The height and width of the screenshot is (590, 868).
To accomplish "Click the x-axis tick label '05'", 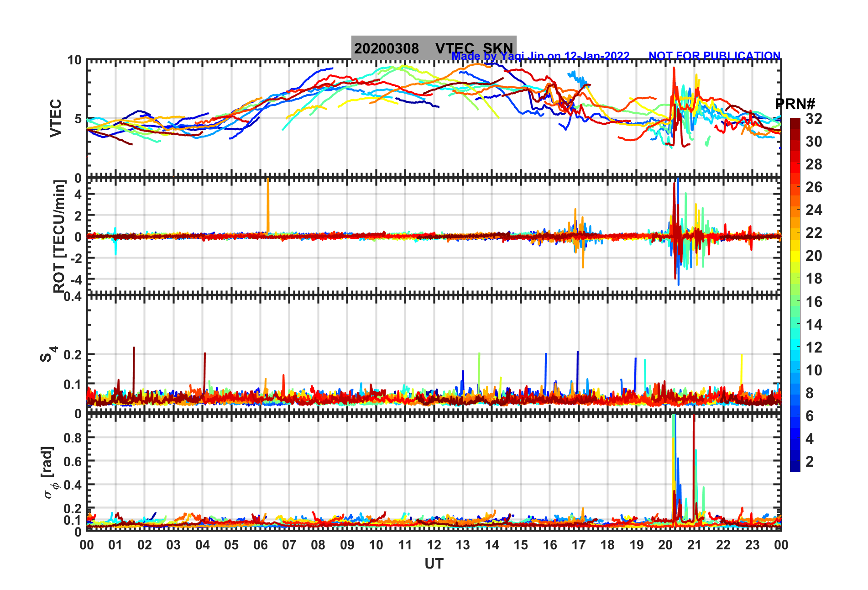I will (x=231, y=545).
